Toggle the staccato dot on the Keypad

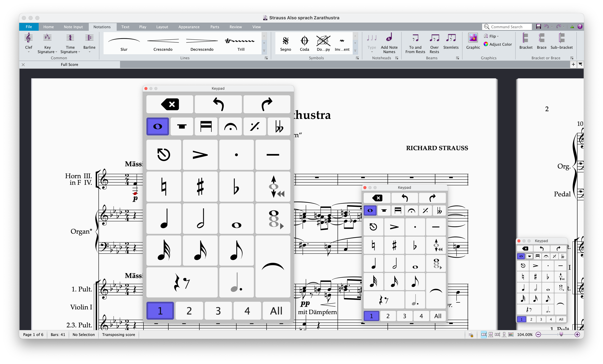236,154
